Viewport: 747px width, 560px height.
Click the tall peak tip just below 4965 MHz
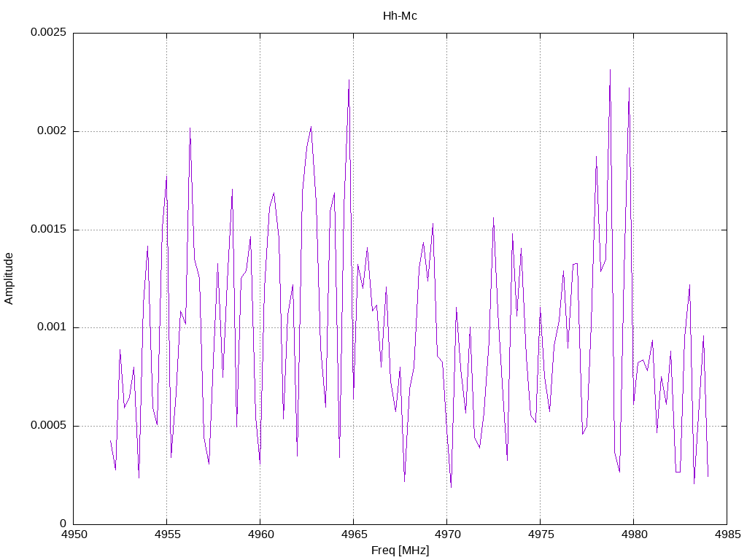[349, 80]
